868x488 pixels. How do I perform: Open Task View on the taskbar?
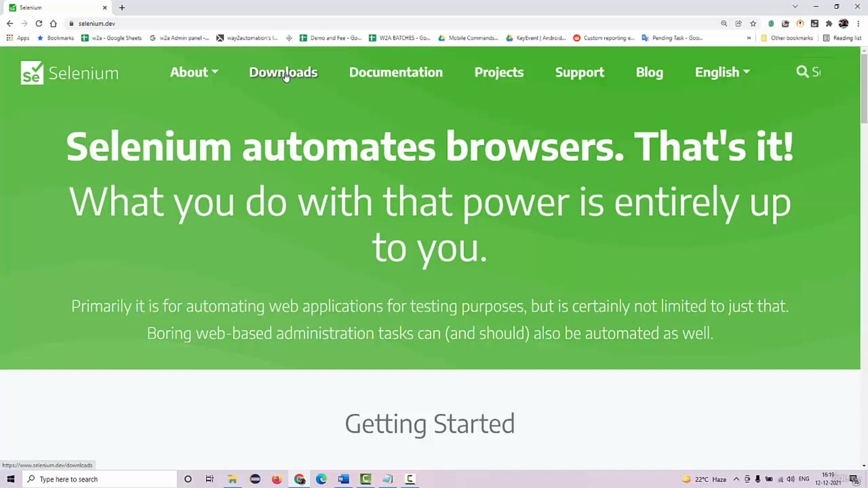click(210, 479)
